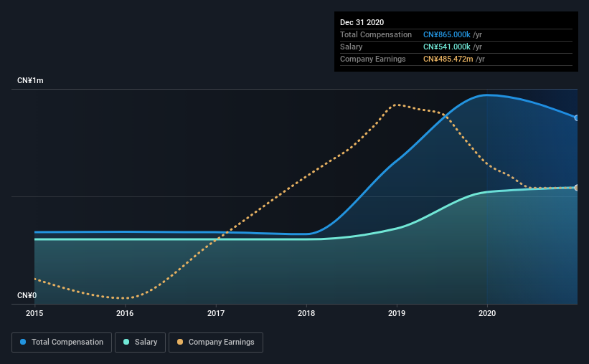The image size is (589, 364).
Task: Select the 2017 x-axis label
Action: 216,313
